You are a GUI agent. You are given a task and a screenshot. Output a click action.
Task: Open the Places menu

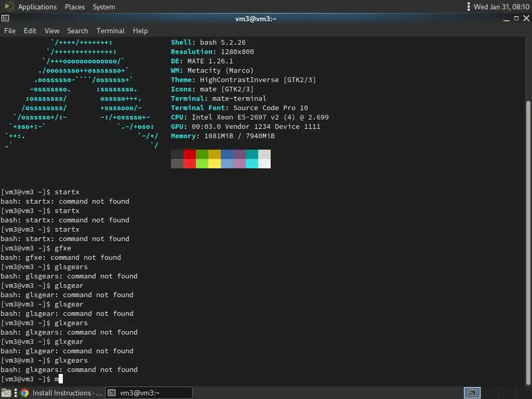coord(75,7)
